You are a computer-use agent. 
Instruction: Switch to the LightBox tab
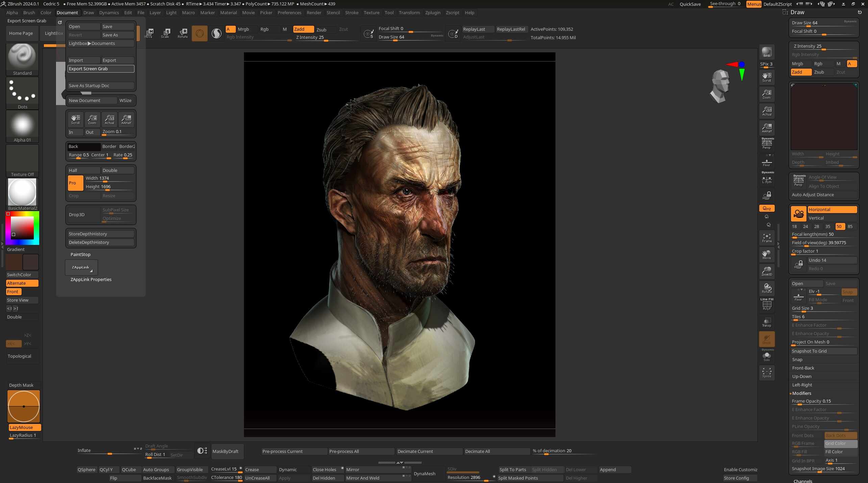point(53,33)
